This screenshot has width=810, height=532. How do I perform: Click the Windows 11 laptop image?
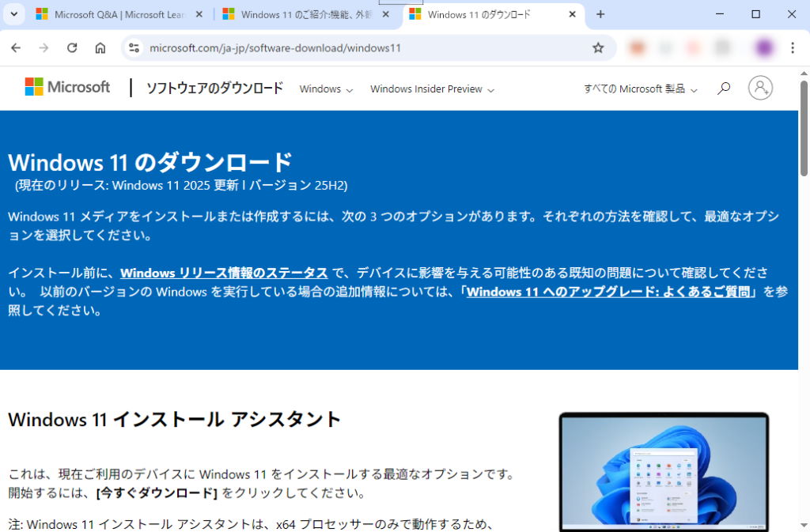click(663, 472)
